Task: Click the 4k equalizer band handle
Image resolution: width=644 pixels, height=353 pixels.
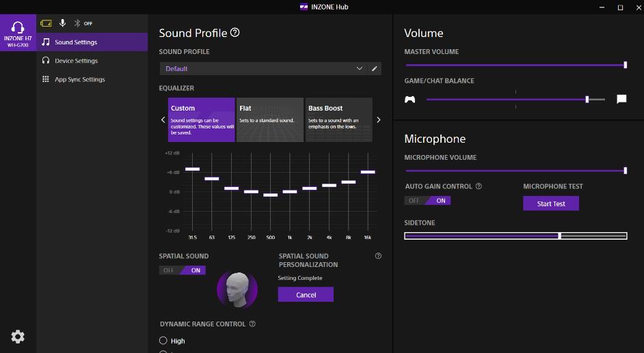Action: 329,185
